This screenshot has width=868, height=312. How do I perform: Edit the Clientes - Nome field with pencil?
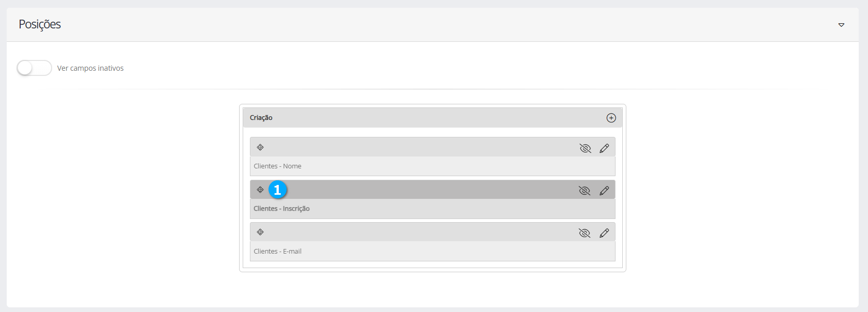coord(604,148)
